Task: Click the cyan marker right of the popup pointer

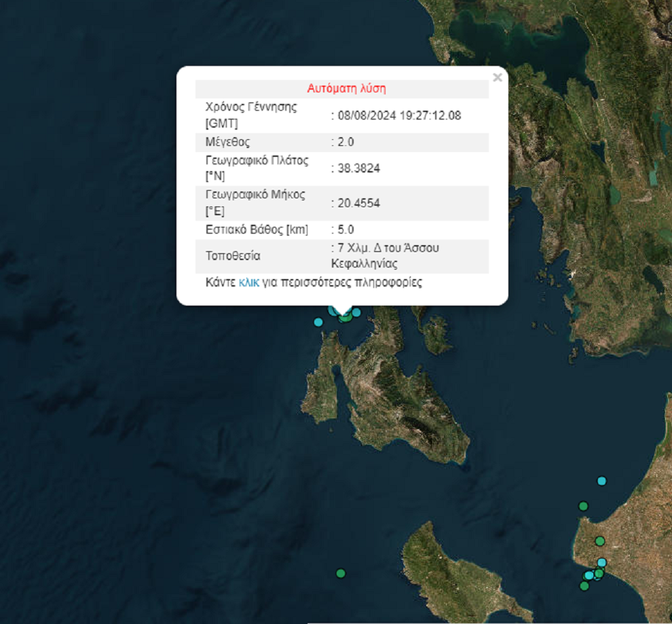Action: 356,312
